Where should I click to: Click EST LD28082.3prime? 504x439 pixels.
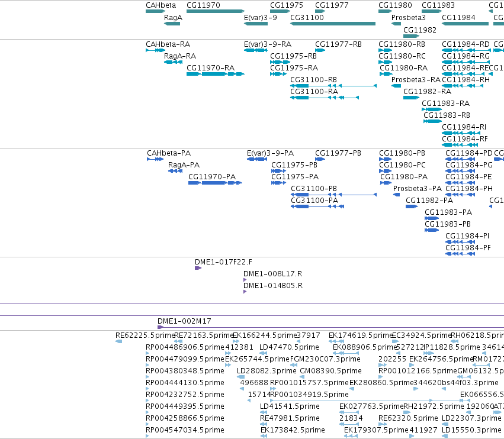pos(267,371)
